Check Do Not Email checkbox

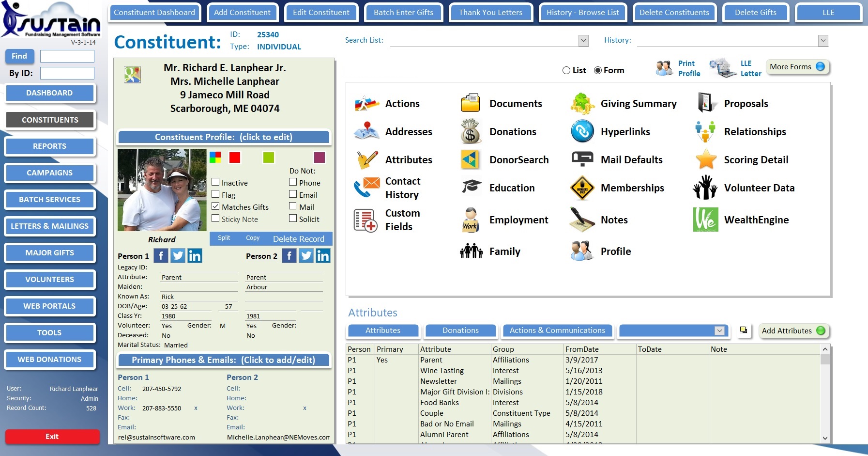coord(293,194)
